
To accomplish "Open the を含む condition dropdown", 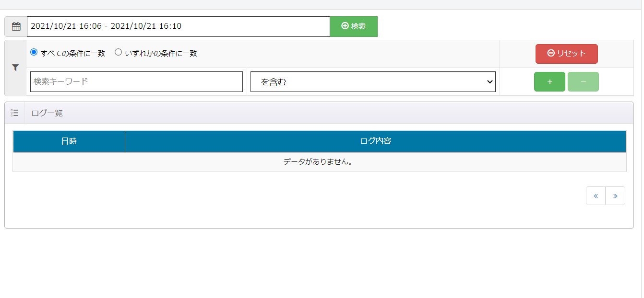I will (373, 82).
